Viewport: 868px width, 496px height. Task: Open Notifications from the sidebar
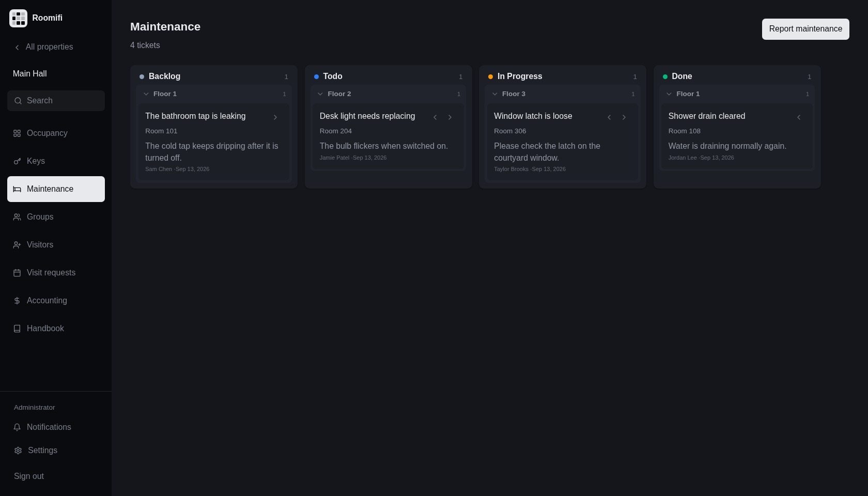(56, 427)
